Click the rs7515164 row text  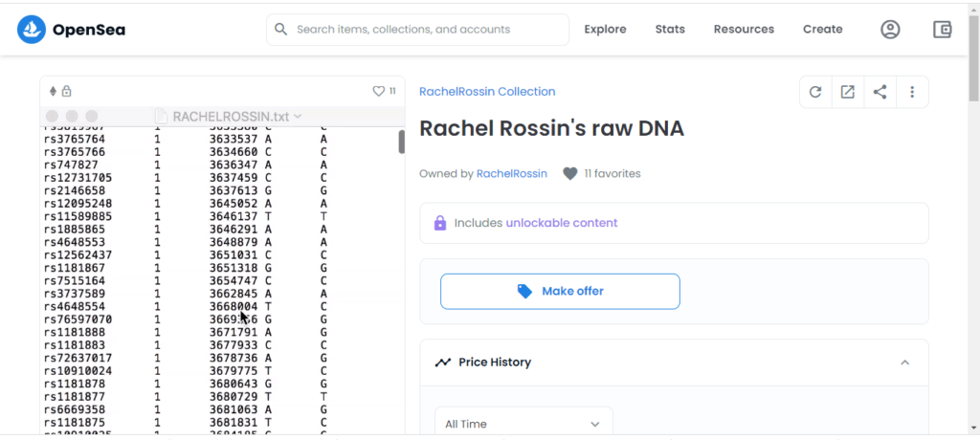pyautogui.click(x=75, y=280)
